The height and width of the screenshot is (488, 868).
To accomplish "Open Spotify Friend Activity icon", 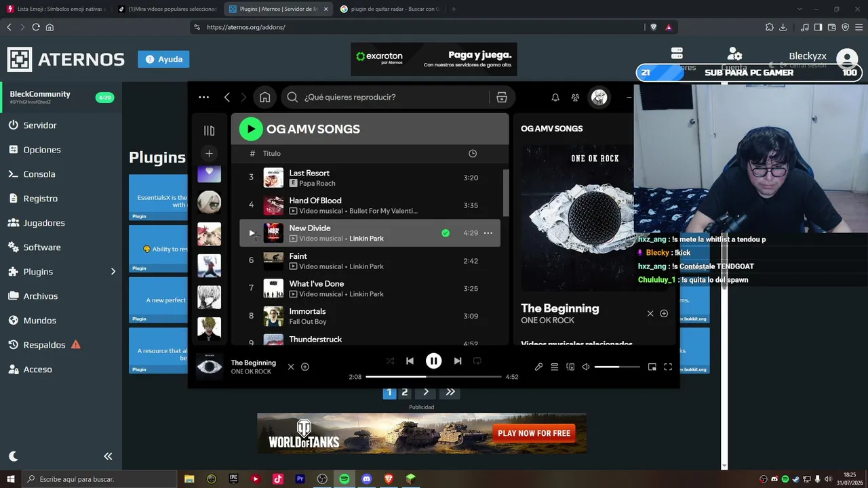I will click(x=576, y=98).
